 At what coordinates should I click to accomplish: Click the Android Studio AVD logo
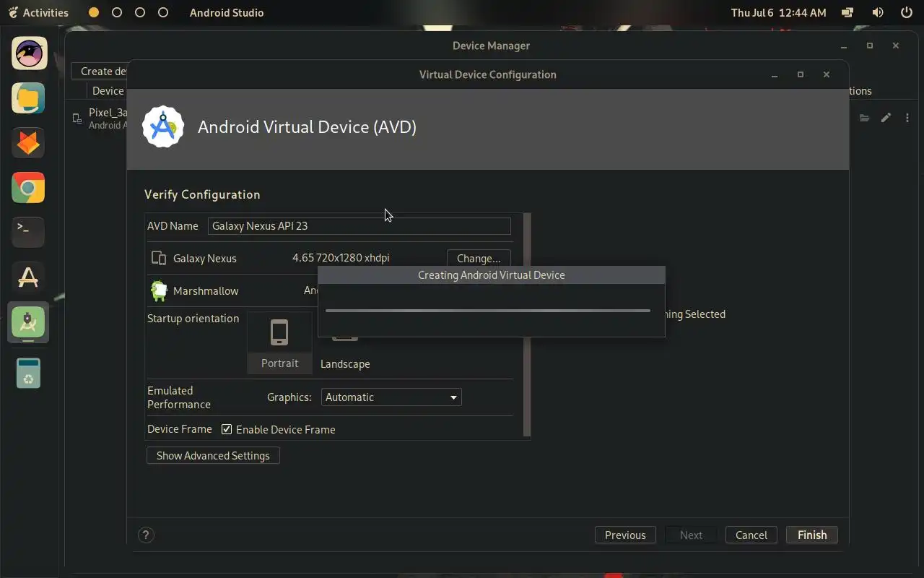[x=163, y=127]
